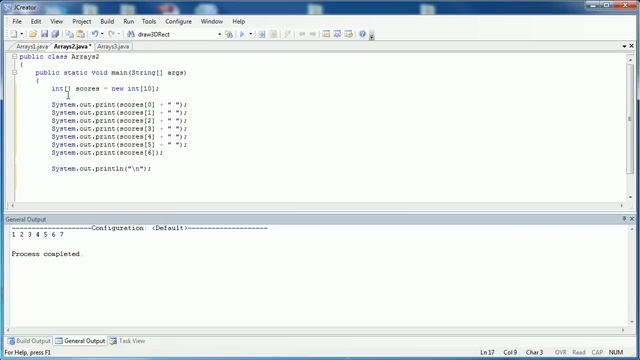Viewport: 640px width, 360px height.
Task: Open the Help menu
Action: coord(239,21)
